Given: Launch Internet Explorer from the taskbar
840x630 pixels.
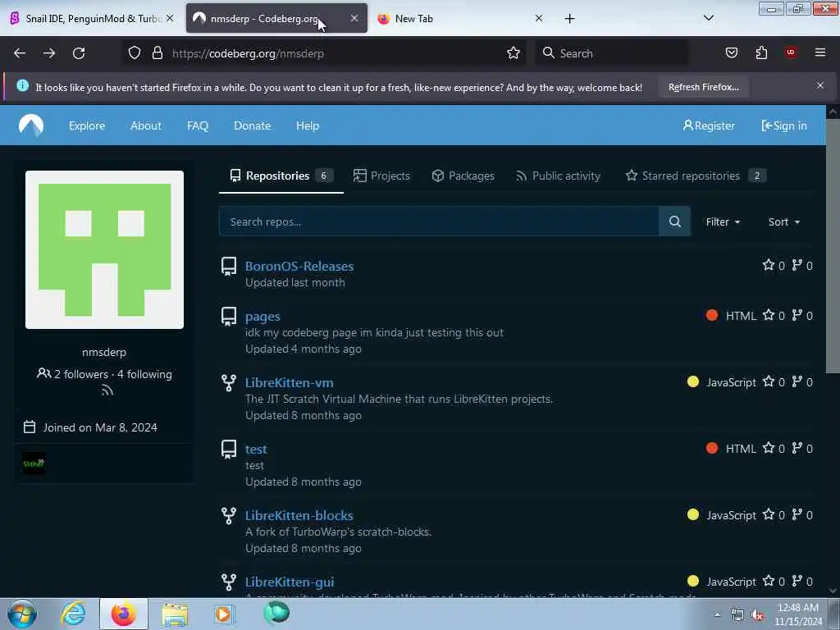Looking at the screenshot, I should pos(73,614).
